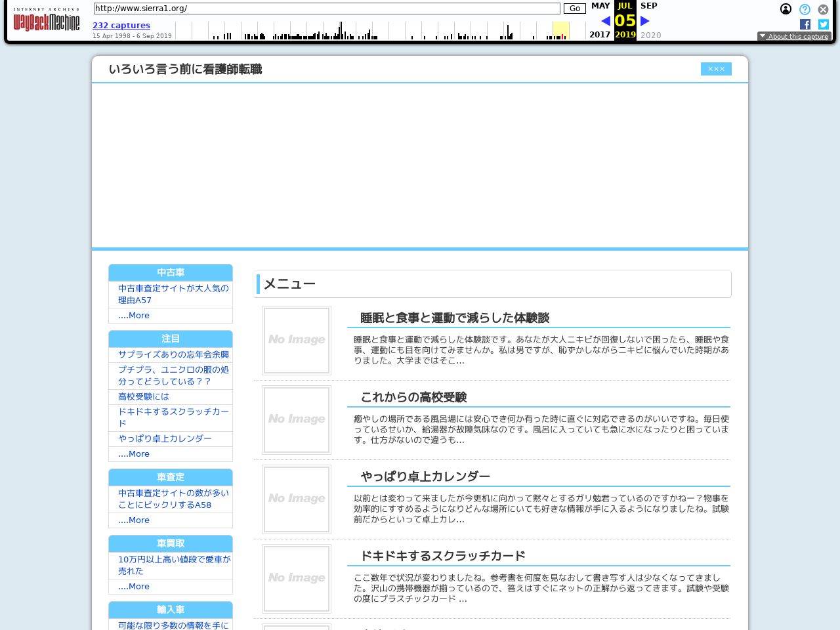Open thumbnail for これからの高校受験 article

pyautogui.click(x=297, y=420)
